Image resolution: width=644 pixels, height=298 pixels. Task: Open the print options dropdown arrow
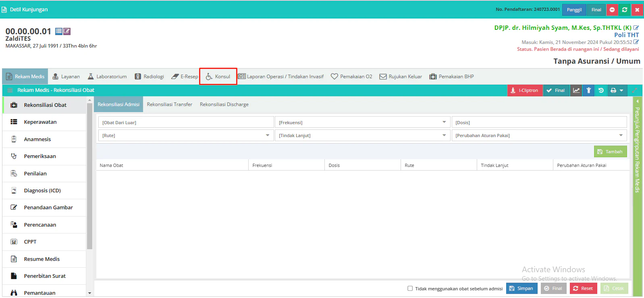pos(621,90)
